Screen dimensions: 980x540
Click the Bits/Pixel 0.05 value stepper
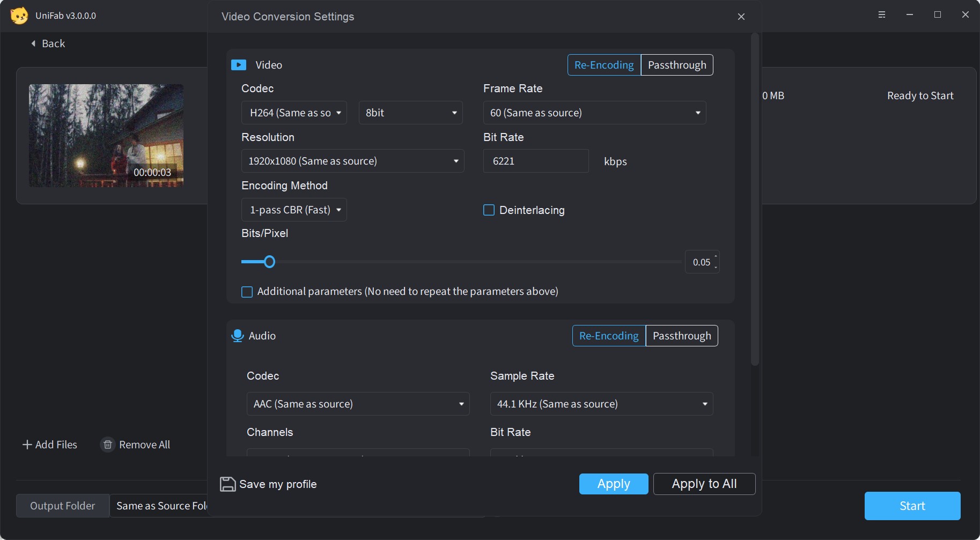702,262
